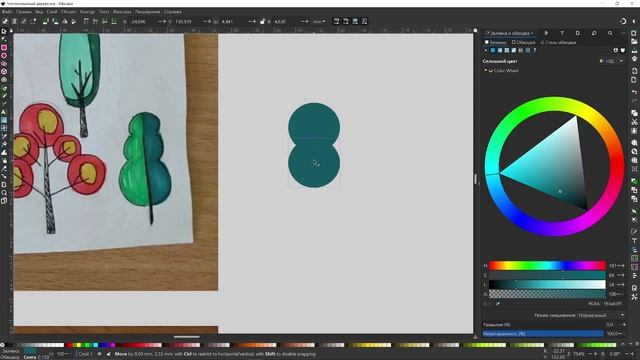Click the teal double-circle shape on canvas

pos(314,145)
